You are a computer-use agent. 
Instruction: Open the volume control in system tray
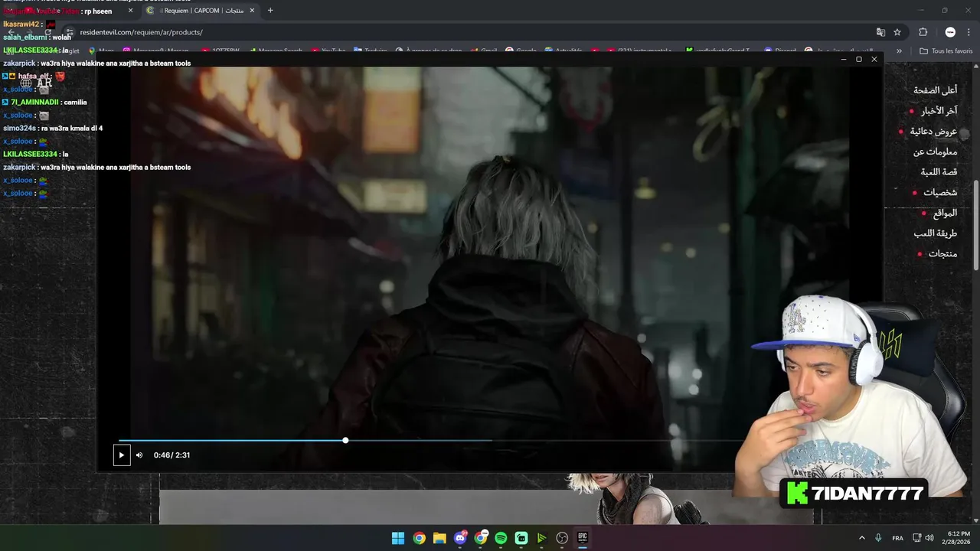929,538
